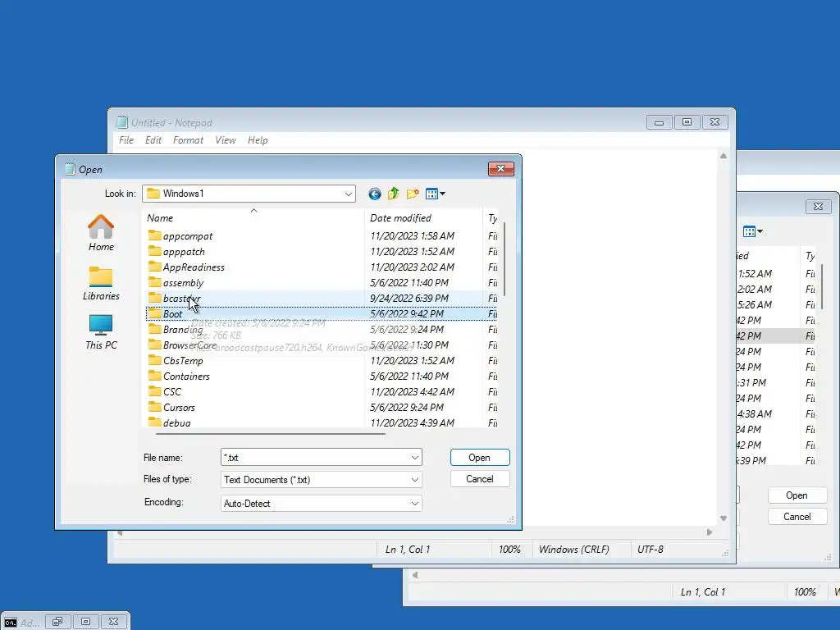Screen dimensions: 840x630
Task: Select the CSC folder icon
Action: [155, 391]
